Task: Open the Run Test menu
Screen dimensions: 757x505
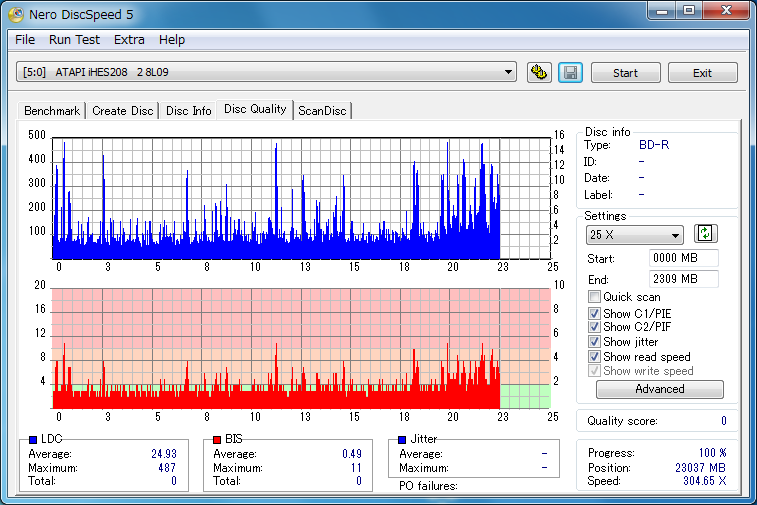Action: pos(74,40)
